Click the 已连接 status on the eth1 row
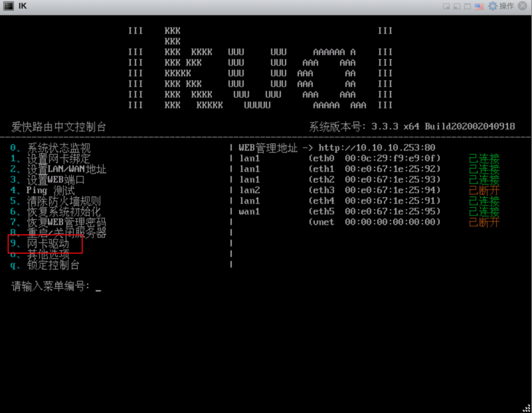Image resolution: width=532 pixels, height=413 pixels. pyautogui.click(x=484, y=169)
